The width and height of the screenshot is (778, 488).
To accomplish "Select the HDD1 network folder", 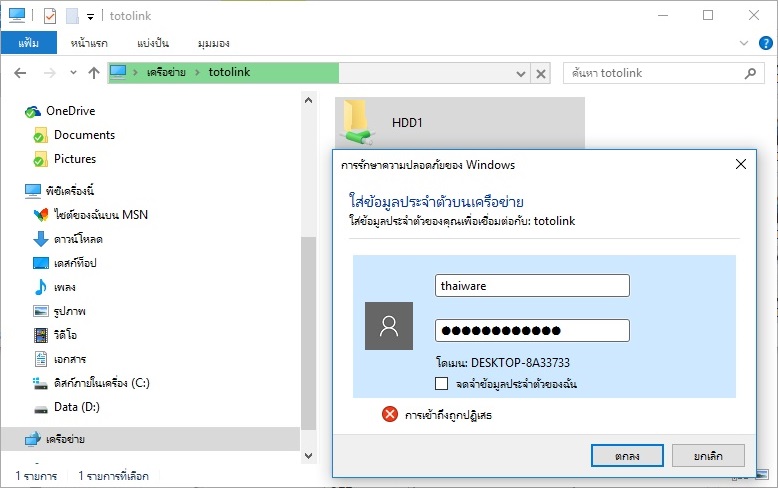I will click(459, 122).
